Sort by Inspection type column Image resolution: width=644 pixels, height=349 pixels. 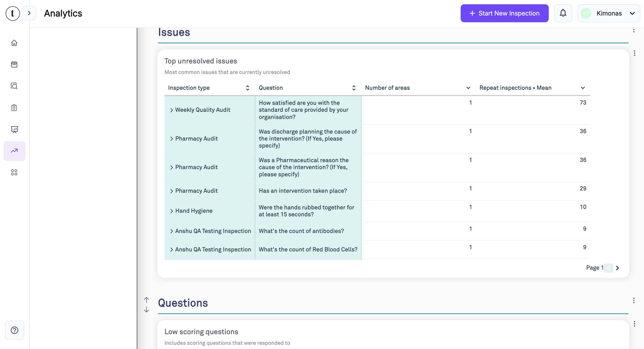click(247, 88)
